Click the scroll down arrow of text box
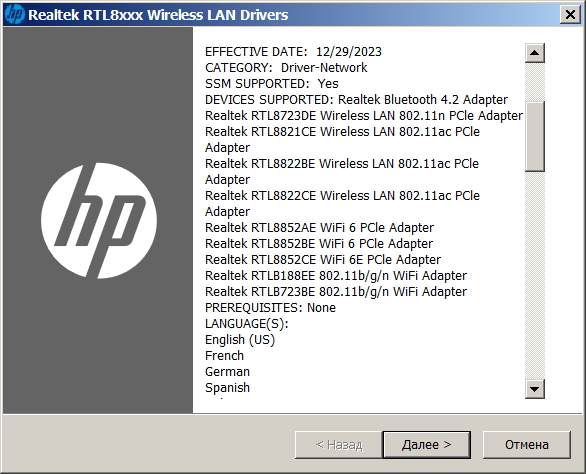 [534, 389]
